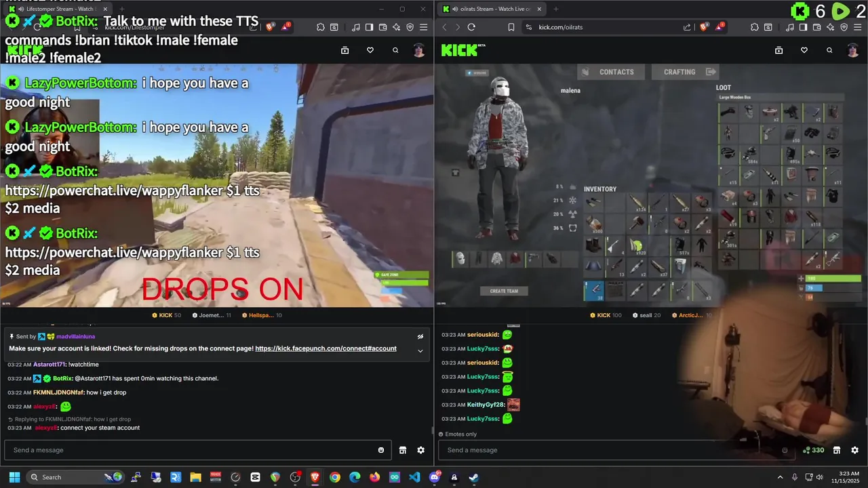Collapse the pinned message chevron
The width and height of the screenshot is (868, 488).
point(420,350)
